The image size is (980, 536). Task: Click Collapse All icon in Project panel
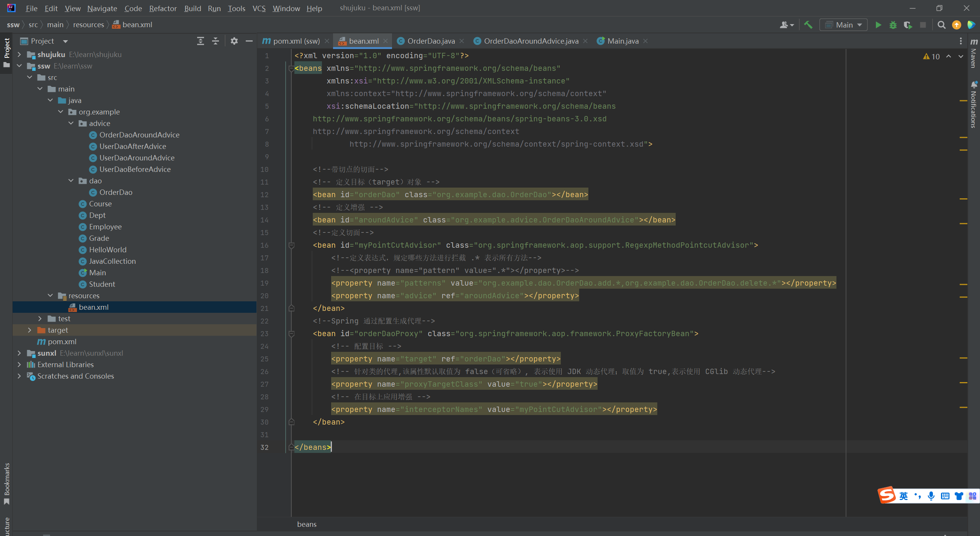pyautogui.click(x=216, y=41)
